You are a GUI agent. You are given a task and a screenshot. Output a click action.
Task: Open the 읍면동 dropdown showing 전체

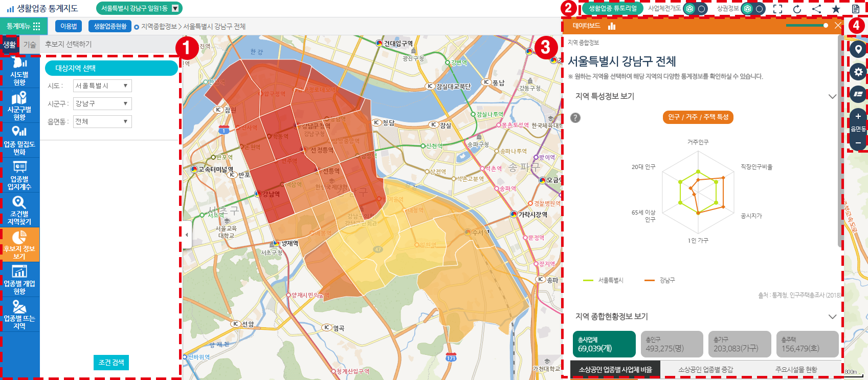pos(102,122)
